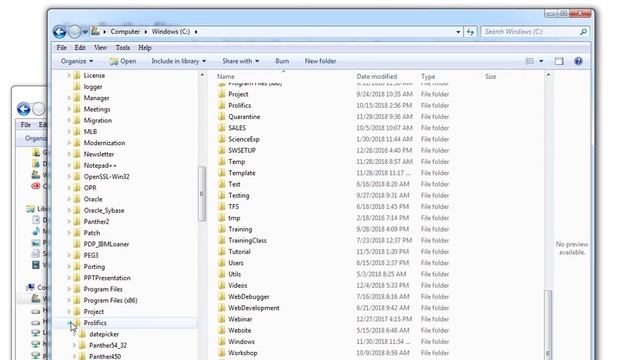The width and height of the screenshot is (640, 360).
Task: Toggle the preview pane icon
Action: 559,61
